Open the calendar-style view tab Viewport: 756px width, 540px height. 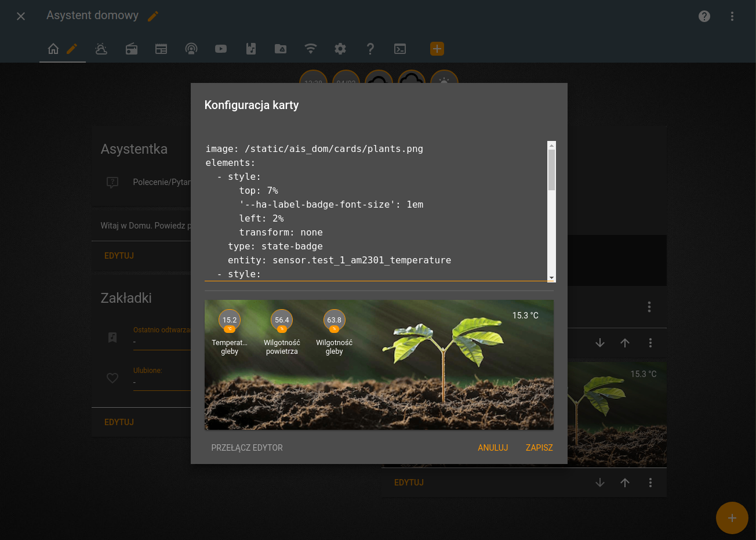coord(161,49)
